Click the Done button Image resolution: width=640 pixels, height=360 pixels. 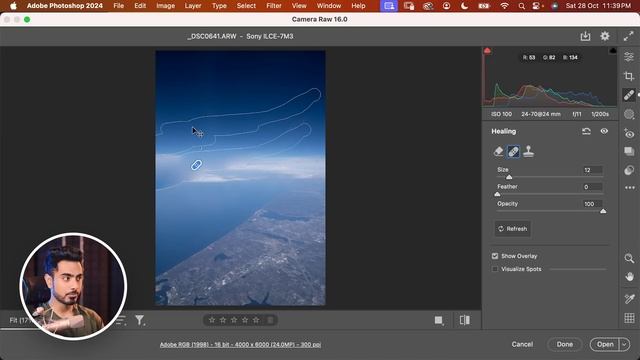(564, 344)
